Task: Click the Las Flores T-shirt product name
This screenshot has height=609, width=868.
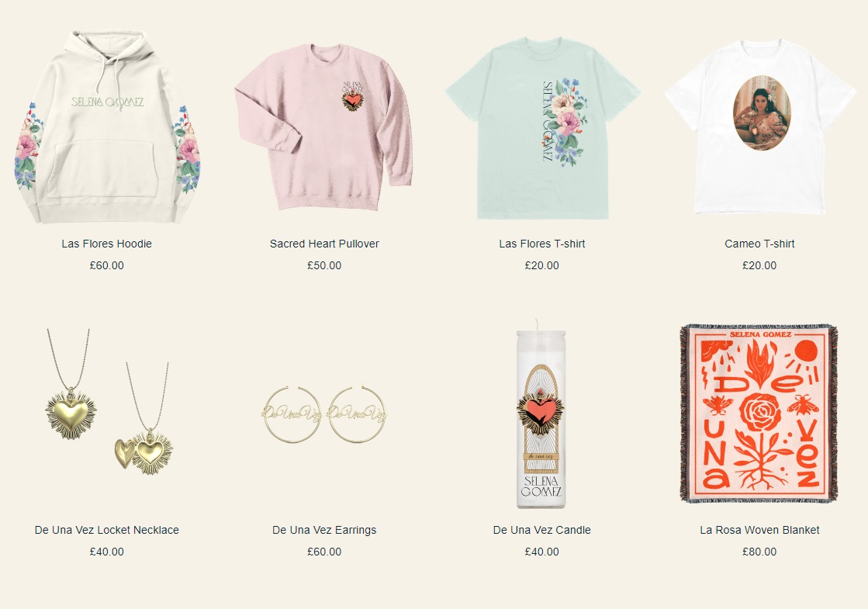Action: pos(542,244)
